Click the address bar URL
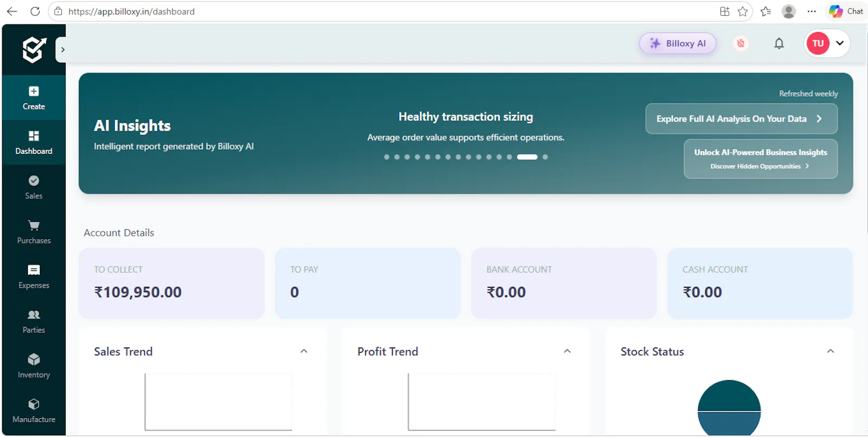Screen dimensions: 868x438 click(x=131, y=11)
